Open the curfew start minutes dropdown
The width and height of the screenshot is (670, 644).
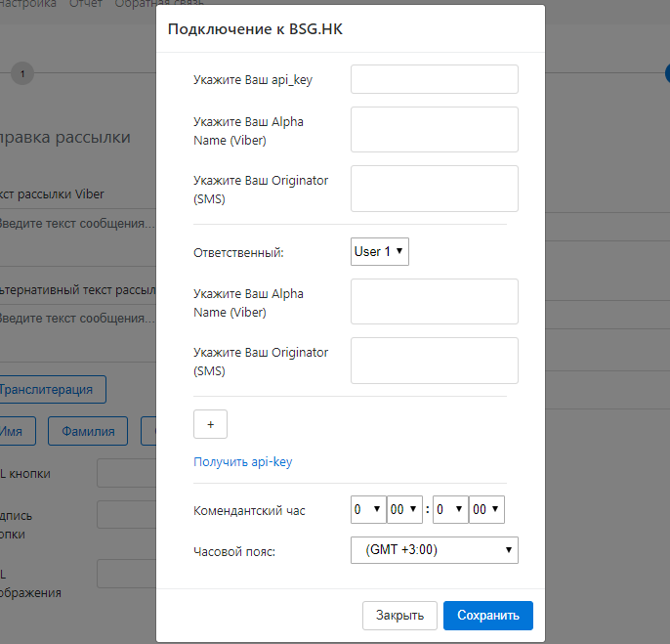(404, 510)
